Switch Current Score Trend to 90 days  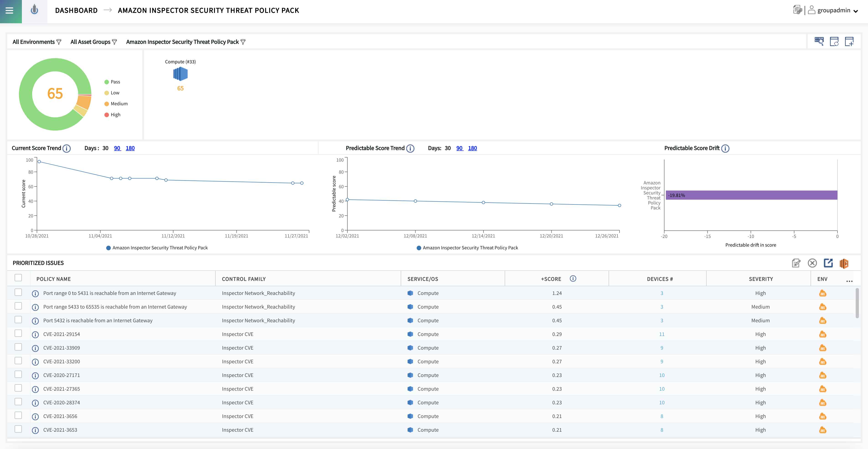(x=117, y=148)
